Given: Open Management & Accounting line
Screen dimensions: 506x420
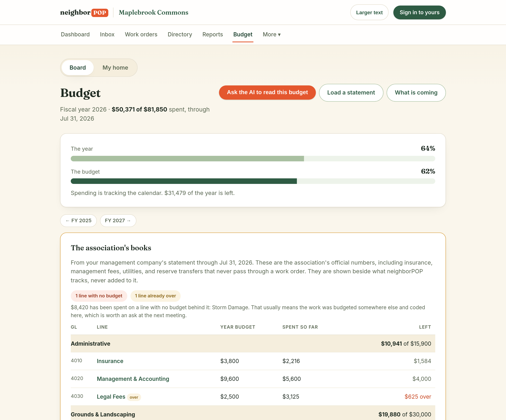Looking at the screenshot, I should tap(133, 379).
